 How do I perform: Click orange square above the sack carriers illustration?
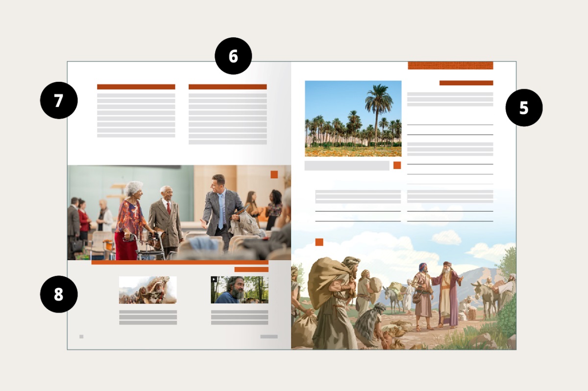(x=319, y=242)
